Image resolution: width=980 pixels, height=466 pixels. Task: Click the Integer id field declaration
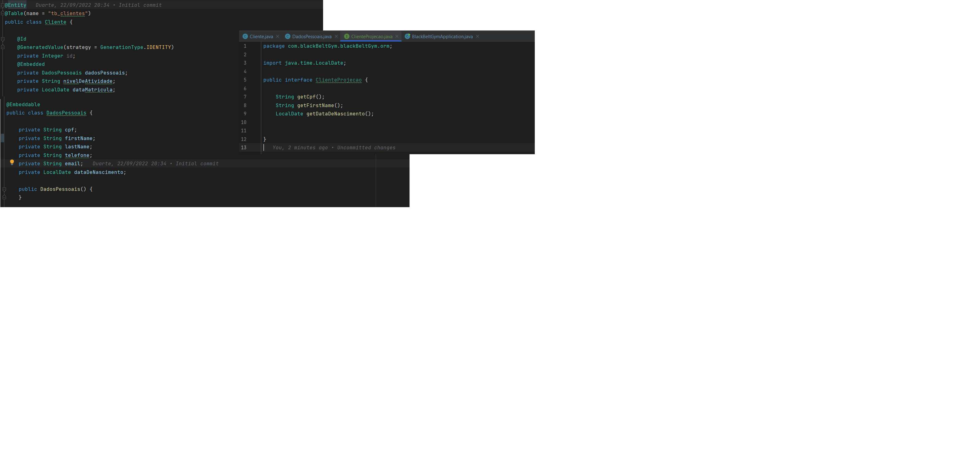[x=46, y=56]
